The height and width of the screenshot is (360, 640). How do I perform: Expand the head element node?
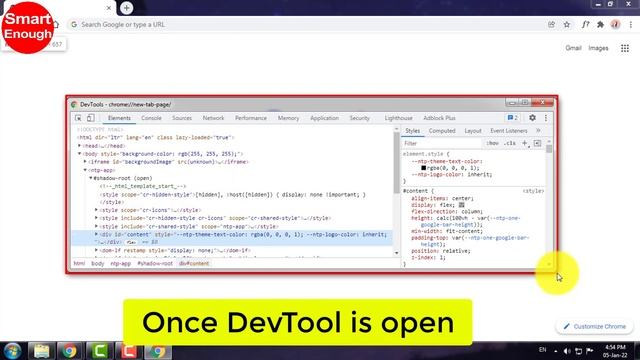point(80,145)
